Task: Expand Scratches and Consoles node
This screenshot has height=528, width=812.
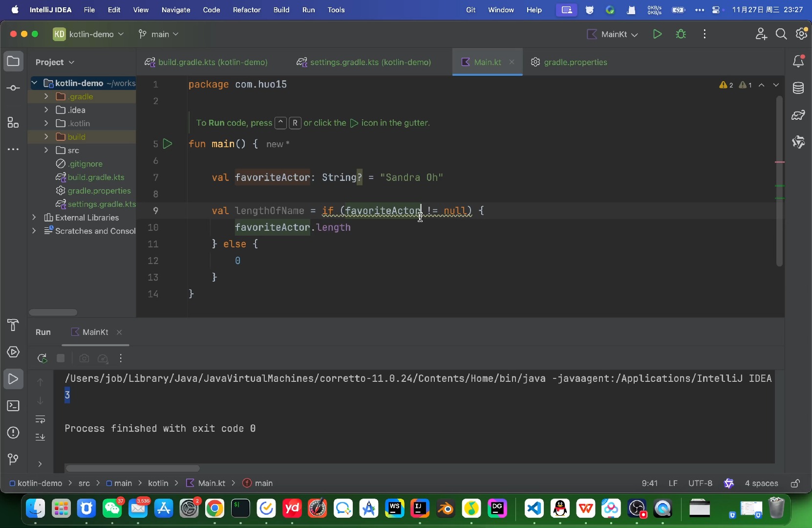Action: coord(34,231)
